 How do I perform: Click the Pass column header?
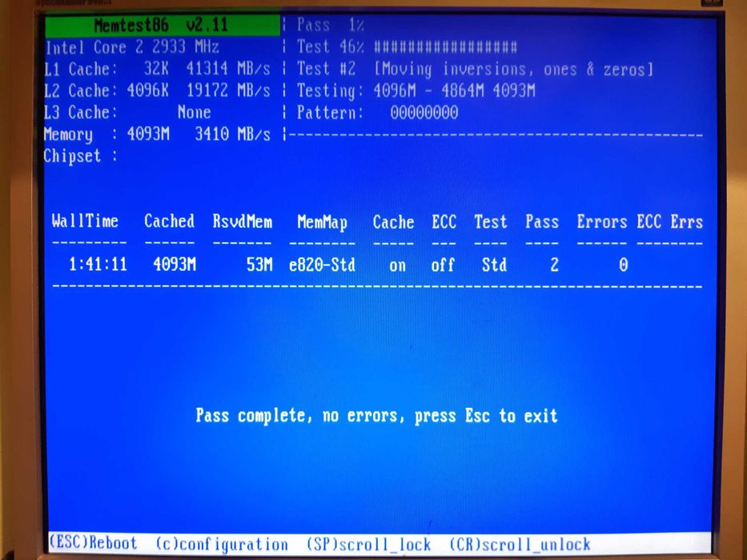pyautogui.click(x=542, y=222)
